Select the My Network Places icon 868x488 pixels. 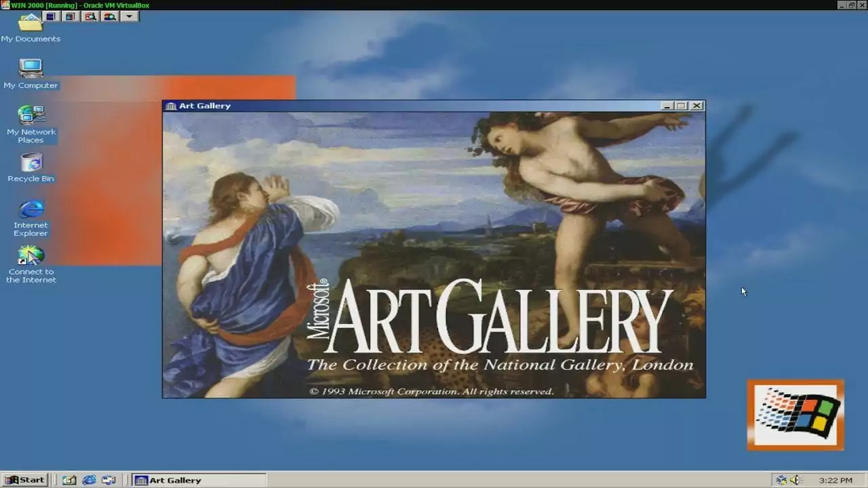31,124
